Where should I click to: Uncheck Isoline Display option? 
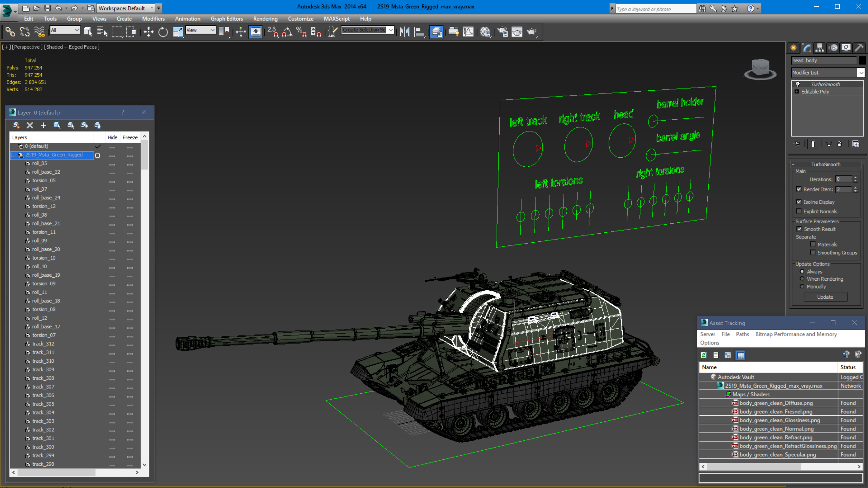click(799, 202)
